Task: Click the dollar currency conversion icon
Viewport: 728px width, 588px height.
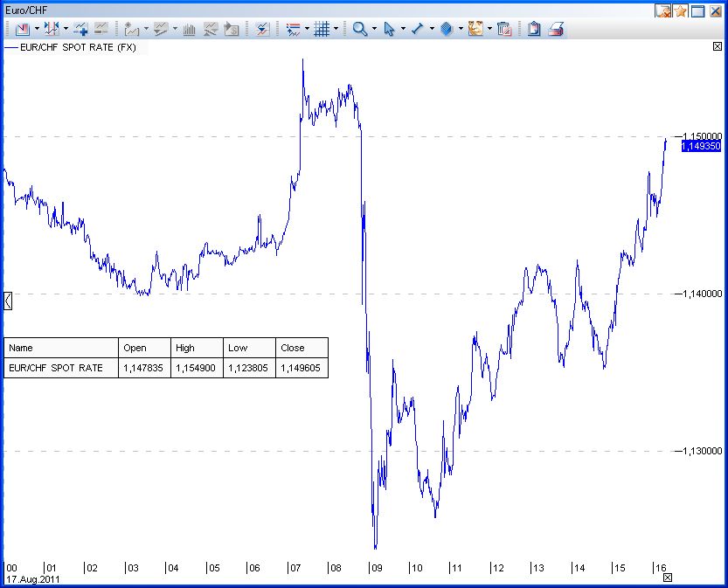Action: coord(232,29)
